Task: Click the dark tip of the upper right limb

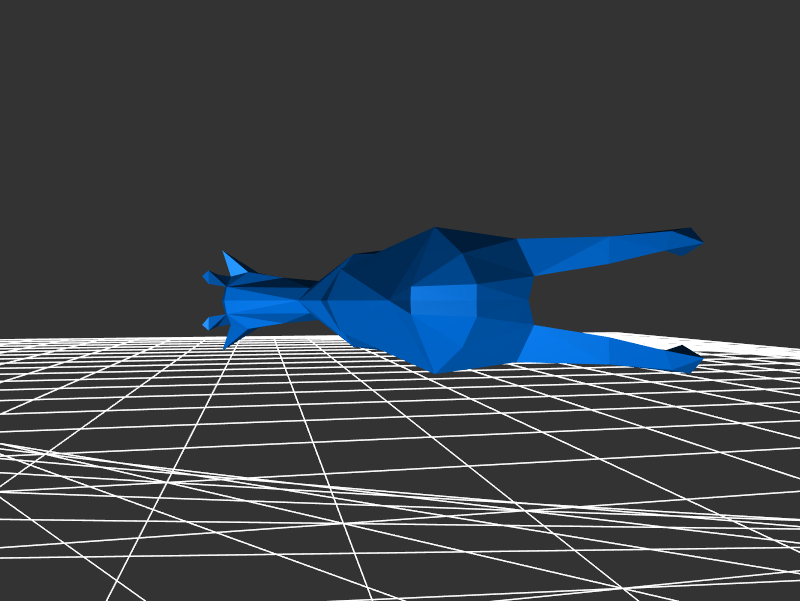Action: pyautogui.click(x=688, y=238)
